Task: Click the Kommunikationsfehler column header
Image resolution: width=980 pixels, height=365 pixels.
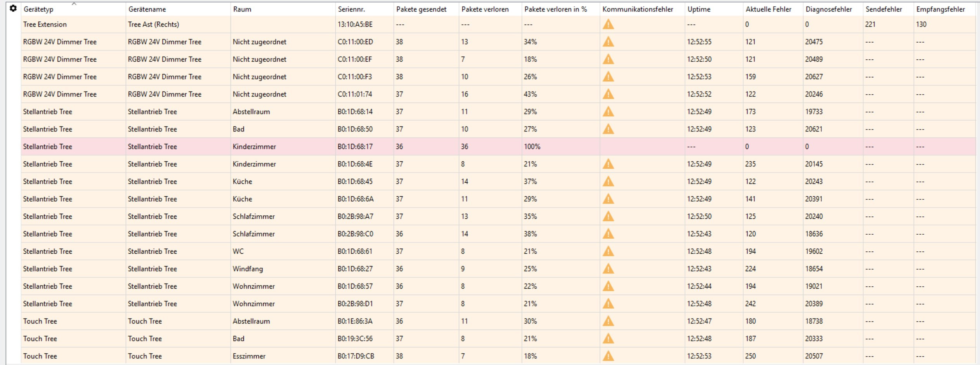Action: click(x=638, y=9)
